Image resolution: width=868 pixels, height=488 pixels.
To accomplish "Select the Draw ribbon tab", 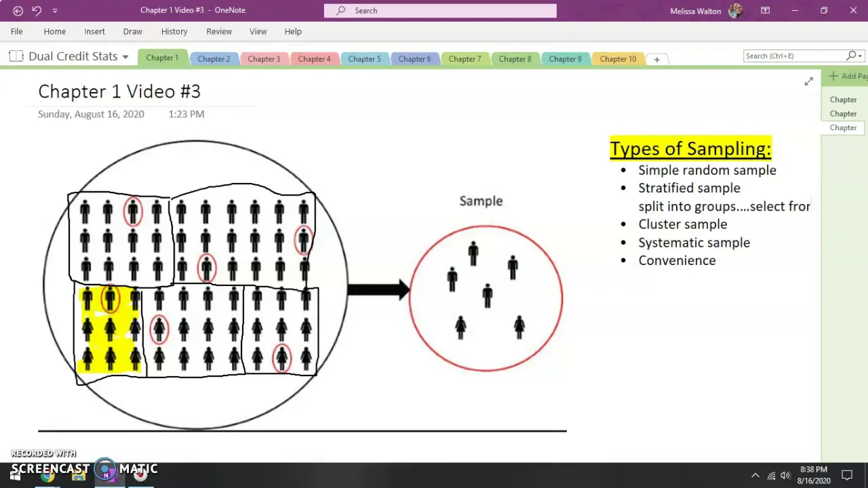I will 133,31.
